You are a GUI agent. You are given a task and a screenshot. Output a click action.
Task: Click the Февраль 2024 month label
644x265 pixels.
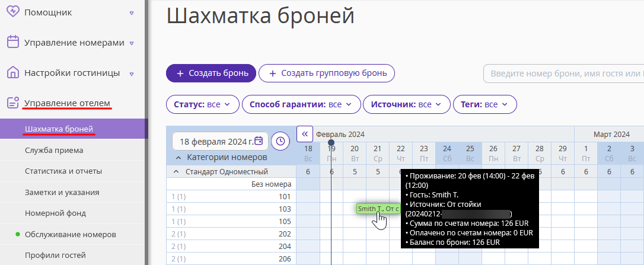[340, 135]
